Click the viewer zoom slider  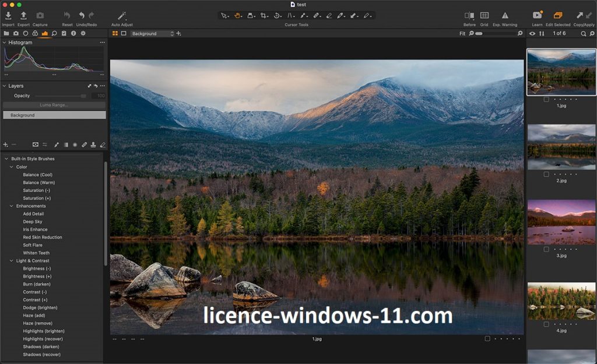click(494, 34)
